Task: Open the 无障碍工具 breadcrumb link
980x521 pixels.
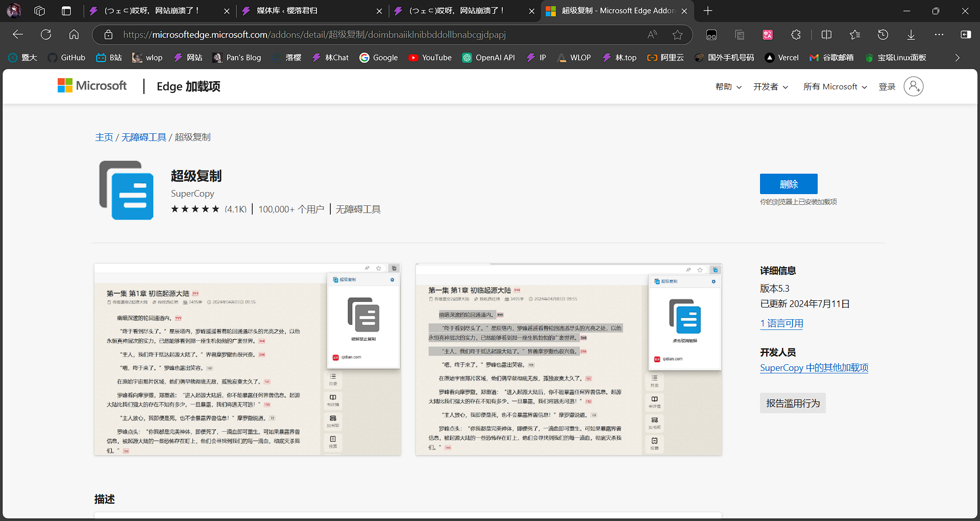Action: [144, 137]
